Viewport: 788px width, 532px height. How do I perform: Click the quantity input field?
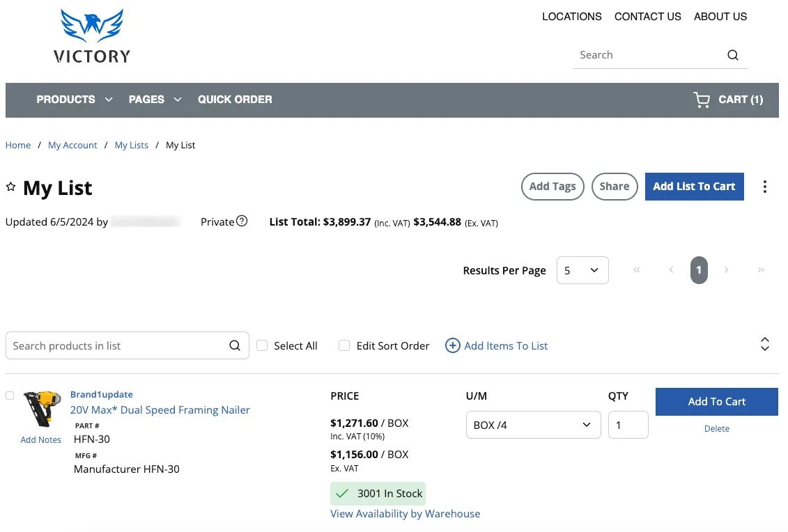pyautogui.click(x=628, y=425)
